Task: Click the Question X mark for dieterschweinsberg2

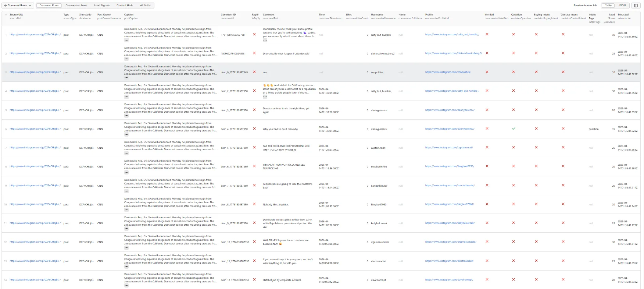Action: [514, 53]
